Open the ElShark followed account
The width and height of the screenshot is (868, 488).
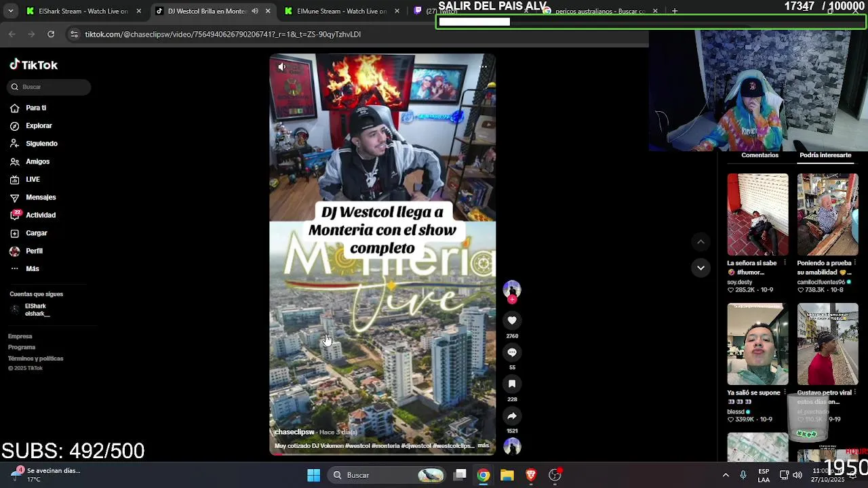[31, 310]
